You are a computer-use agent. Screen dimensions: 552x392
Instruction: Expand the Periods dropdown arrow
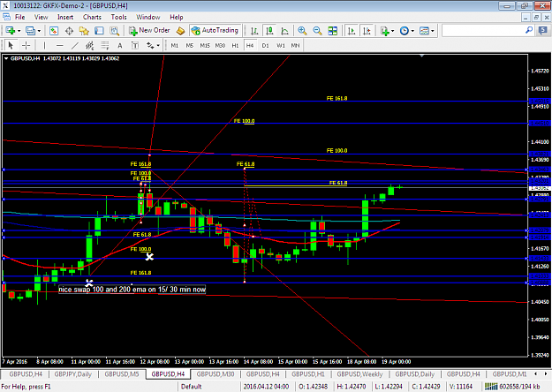pyautogui.click(x=412, y=31)
